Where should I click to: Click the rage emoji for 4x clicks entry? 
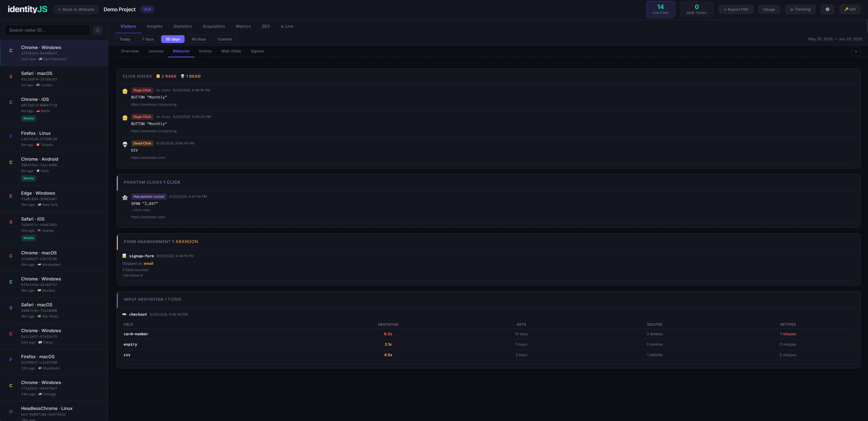125,118
